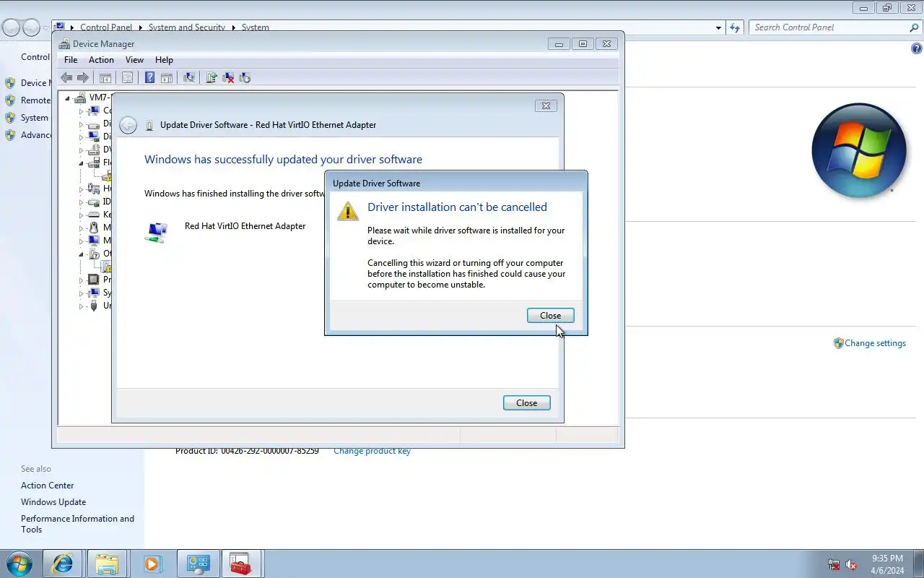The height and width of the screenshot is (578, 924).
Task: Expand the Processors category arrow in tree
Action: pyautogui.click(x=81, y=280)
